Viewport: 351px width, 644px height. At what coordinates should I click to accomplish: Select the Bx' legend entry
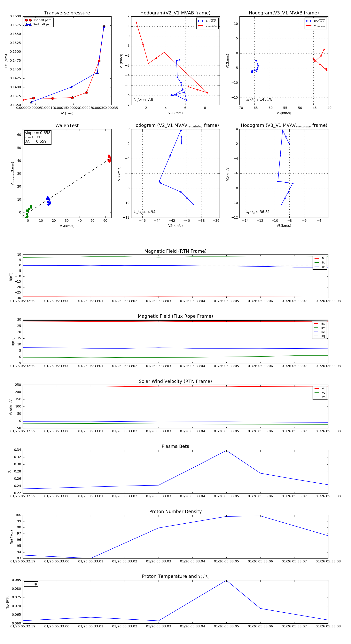tap(320, 324)
